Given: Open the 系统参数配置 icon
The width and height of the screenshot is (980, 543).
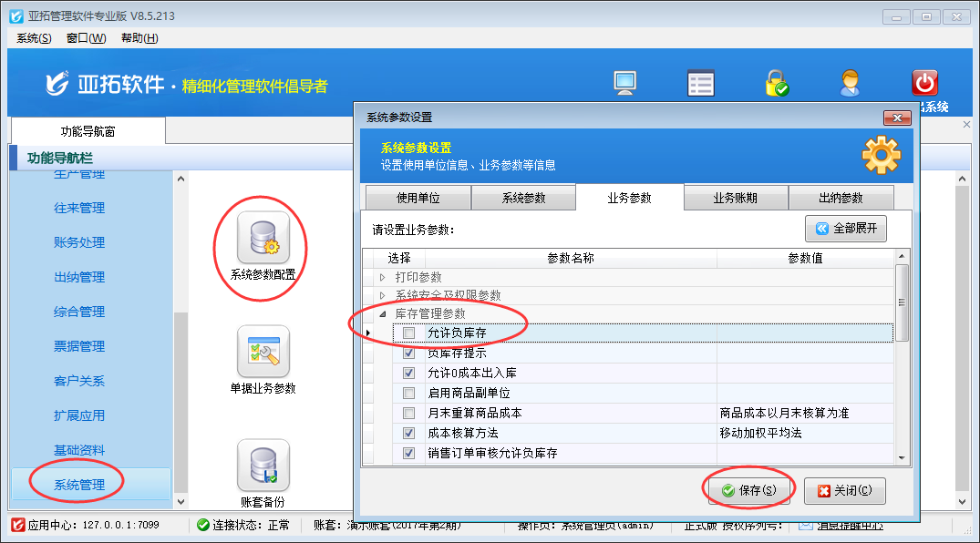Looking at the screenshot, I should [263, 237].
